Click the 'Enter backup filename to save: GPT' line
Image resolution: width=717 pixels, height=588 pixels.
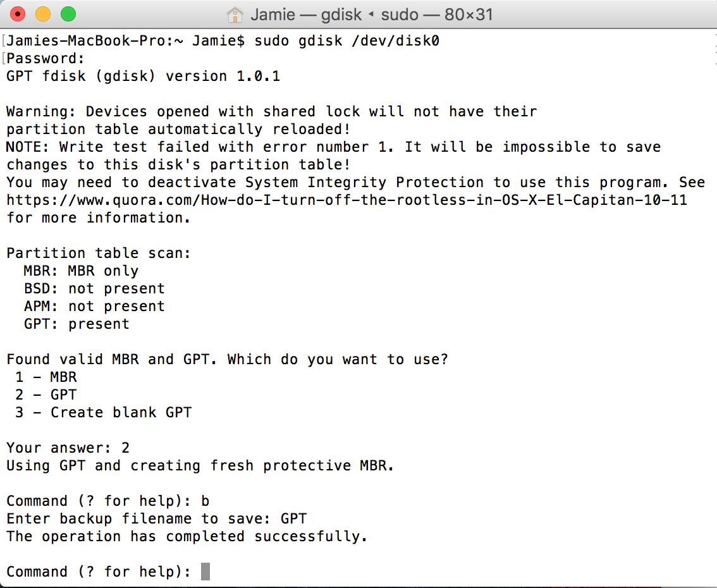(x=156, y=518)
